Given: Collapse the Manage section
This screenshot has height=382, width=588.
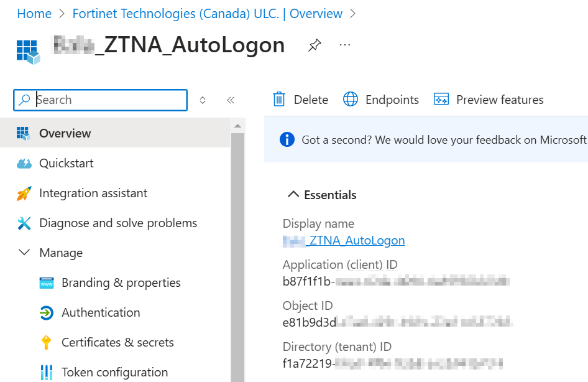Looking at the screenshot, I should click(x=24, y=253).
